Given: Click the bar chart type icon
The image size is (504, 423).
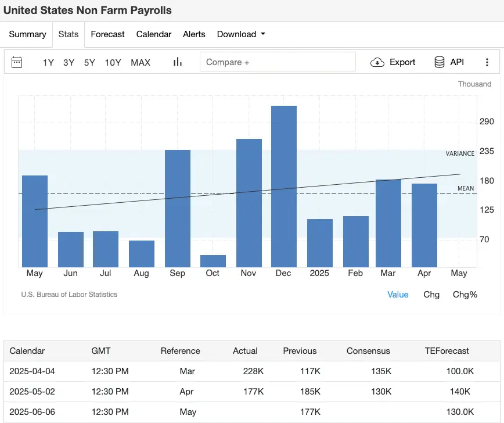Looking at the screenshot, I should [178, 62].
